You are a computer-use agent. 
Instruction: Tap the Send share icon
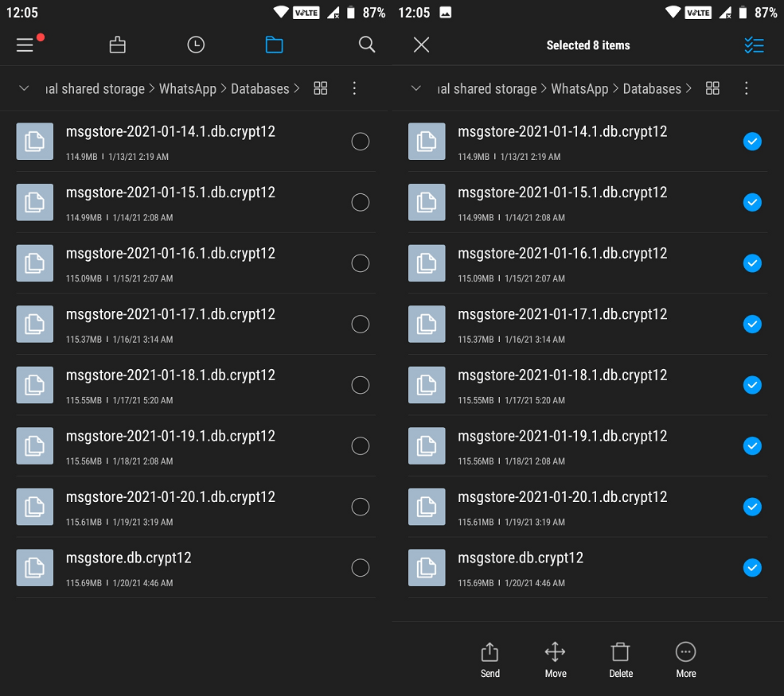coord(490,651)
